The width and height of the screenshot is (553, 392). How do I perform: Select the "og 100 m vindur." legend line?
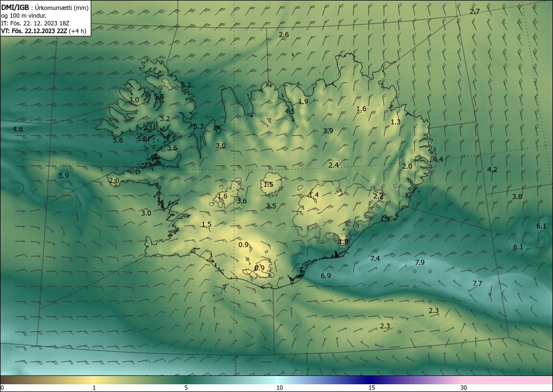(24, 15)
